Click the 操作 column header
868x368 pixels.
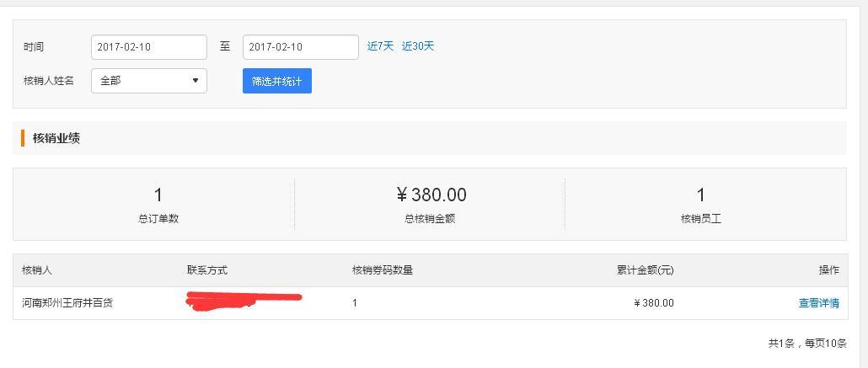pos(829,270)
